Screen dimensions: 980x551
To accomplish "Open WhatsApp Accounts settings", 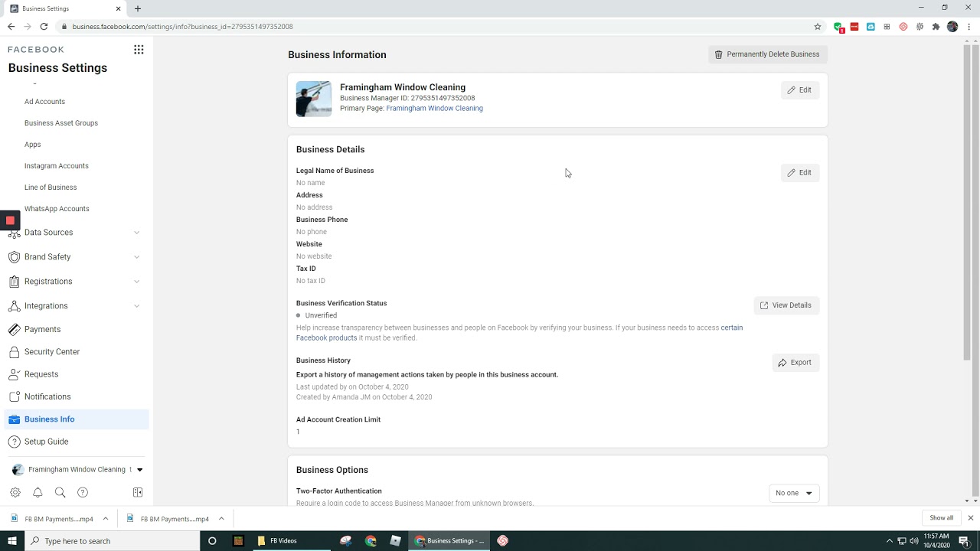I will click(x=57, y=209).
